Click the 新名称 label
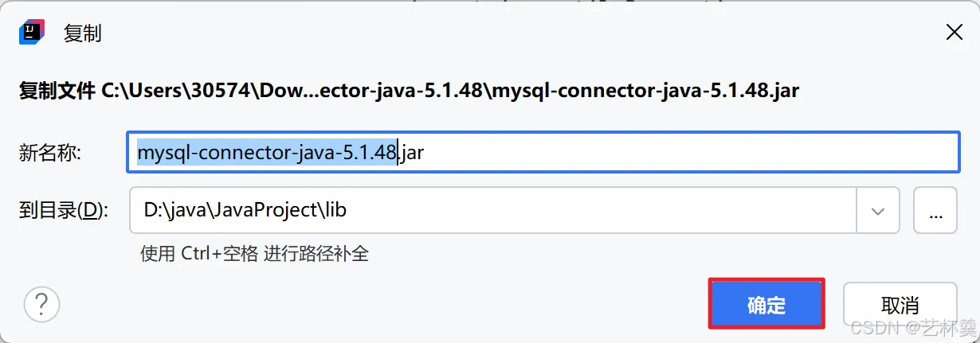This screenshot has width=980, height=343. (50, 153)
